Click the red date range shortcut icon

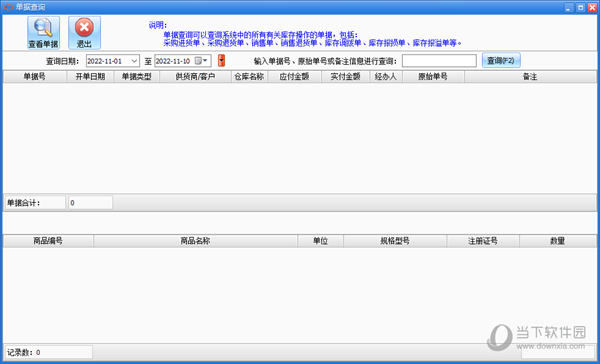tap(222, 60)
